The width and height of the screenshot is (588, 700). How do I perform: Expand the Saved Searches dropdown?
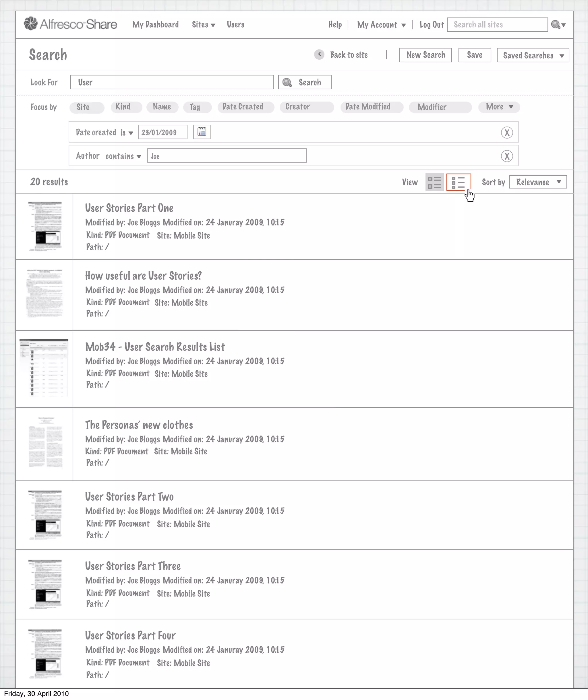533,55
